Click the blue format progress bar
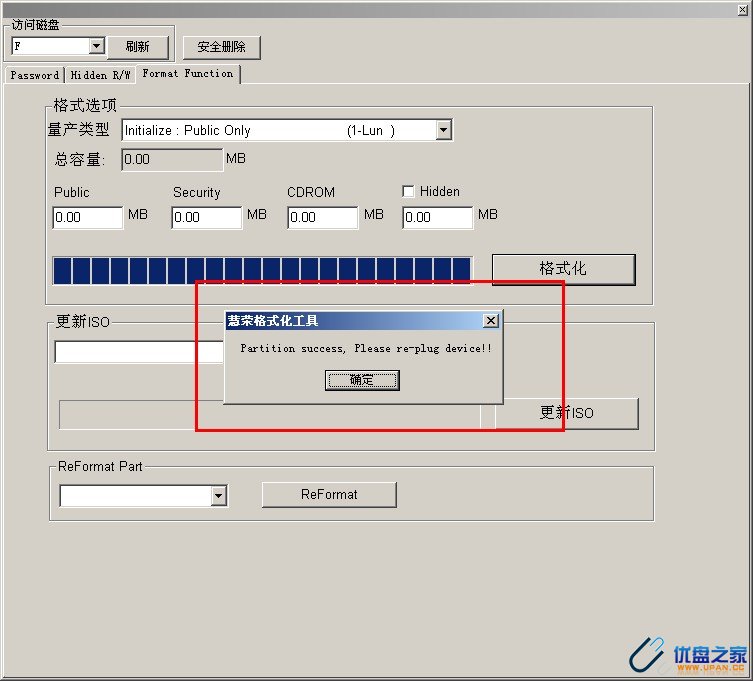This screenshot has height=681, width=753. tap(262, 270)
